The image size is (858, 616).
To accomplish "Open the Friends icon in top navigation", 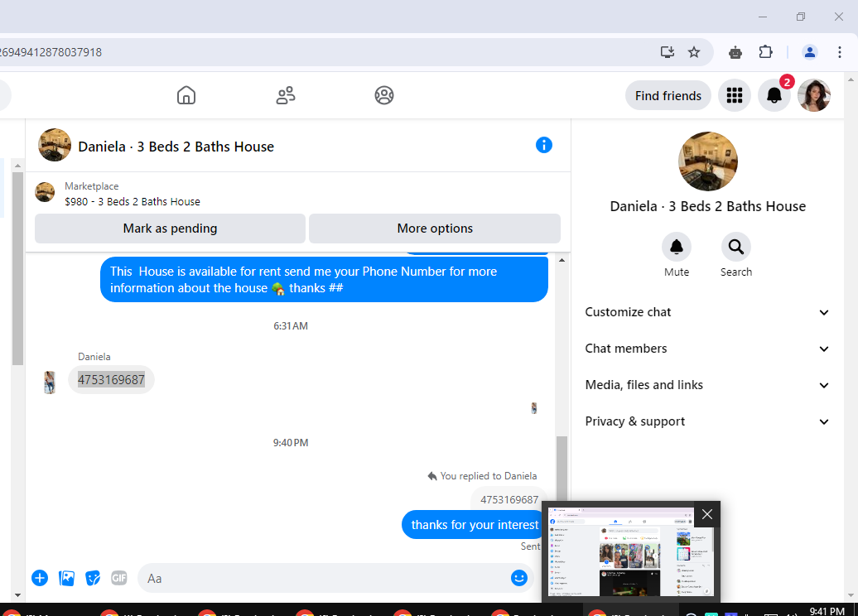I will [x=285, y=95].
